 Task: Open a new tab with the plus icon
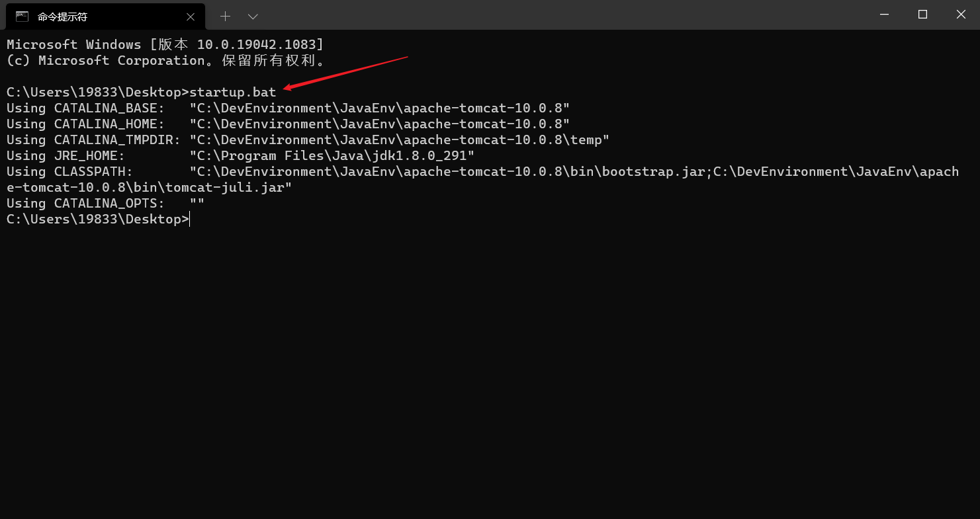tap(225, 16)
